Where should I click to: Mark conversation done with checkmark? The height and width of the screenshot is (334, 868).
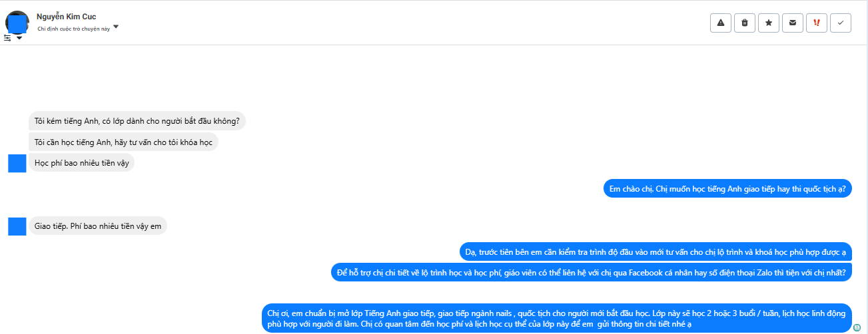[x=841, y=23]
